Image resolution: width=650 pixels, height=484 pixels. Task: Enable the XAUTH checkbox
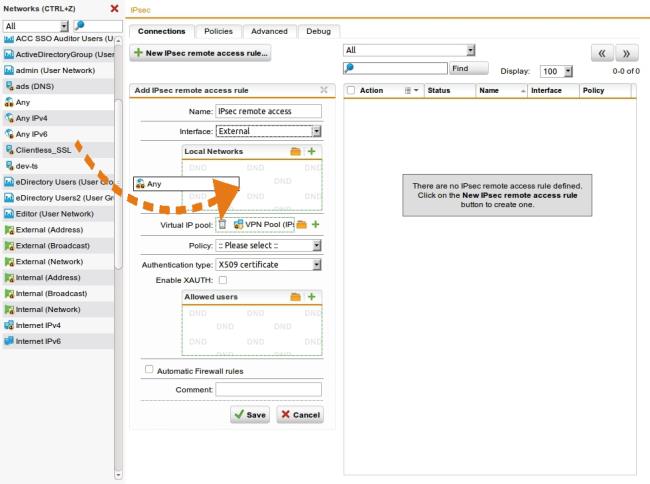click(222, 280)
